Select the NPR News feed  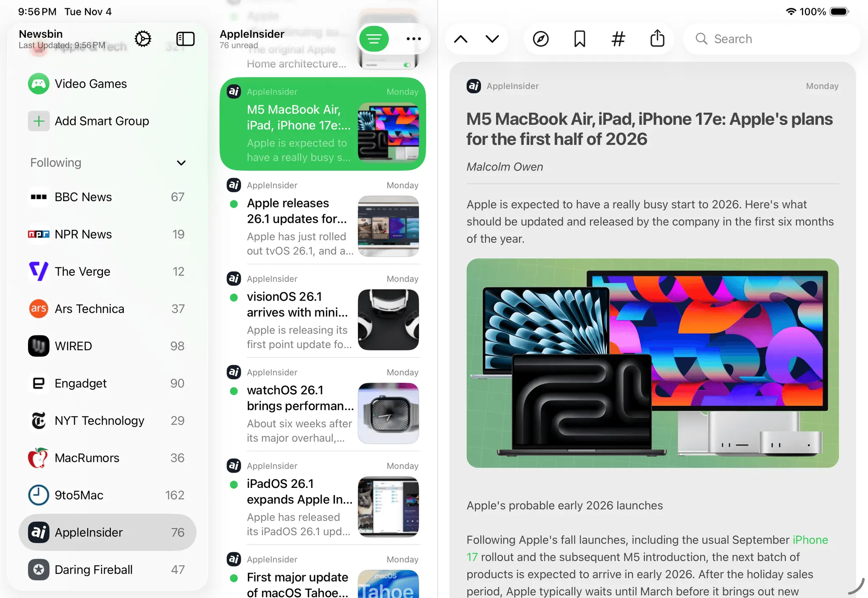tap(108, 234)
